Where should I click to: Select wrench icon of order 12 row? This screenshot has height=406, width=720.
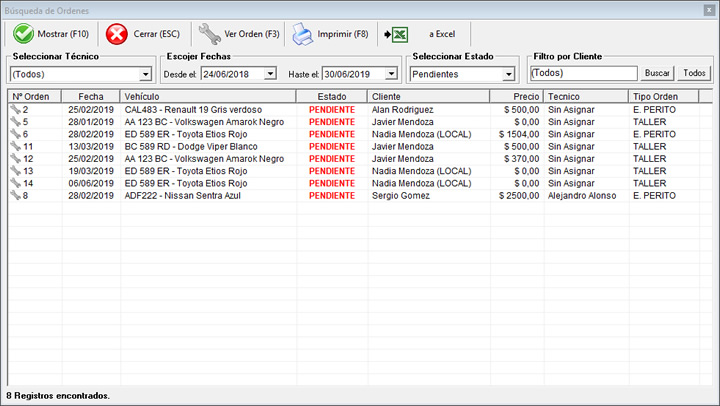[x=15, y=158]
